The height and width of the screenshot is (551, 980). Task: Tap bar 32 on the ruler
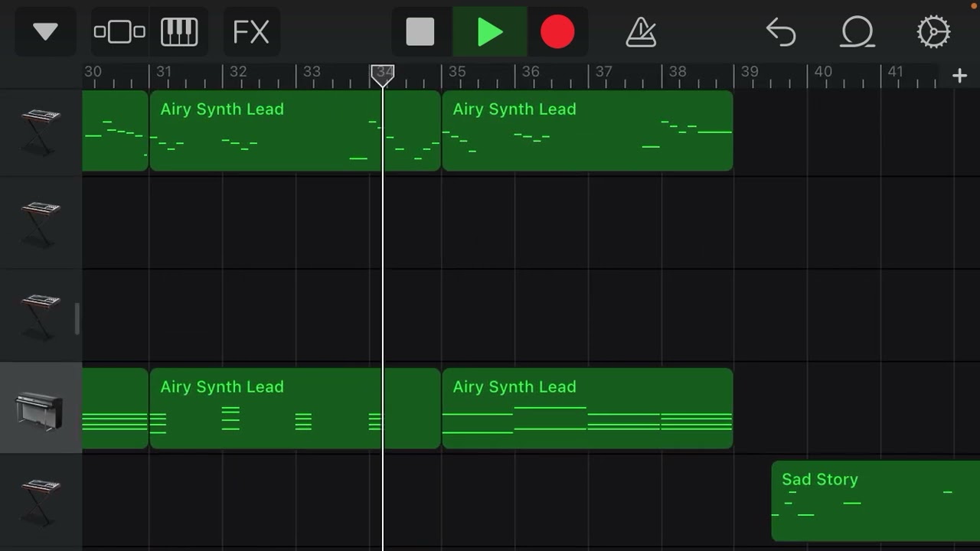click(238, 72)
